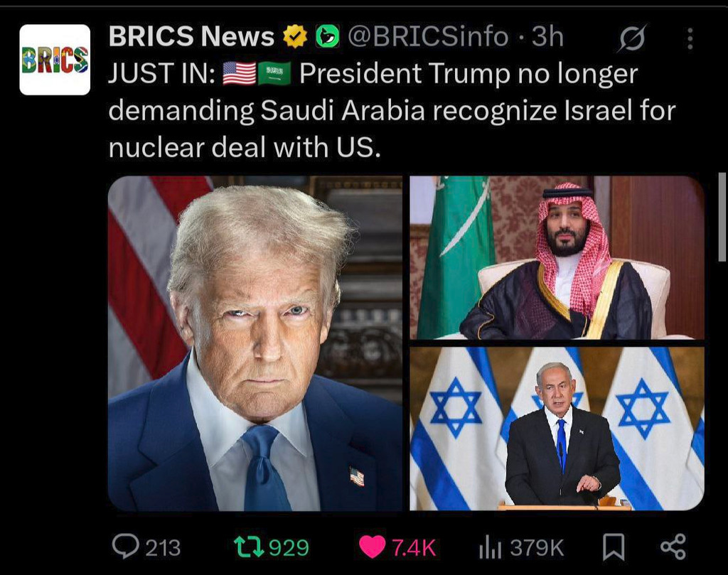Open the three-dot more options menu

[690, 38]
